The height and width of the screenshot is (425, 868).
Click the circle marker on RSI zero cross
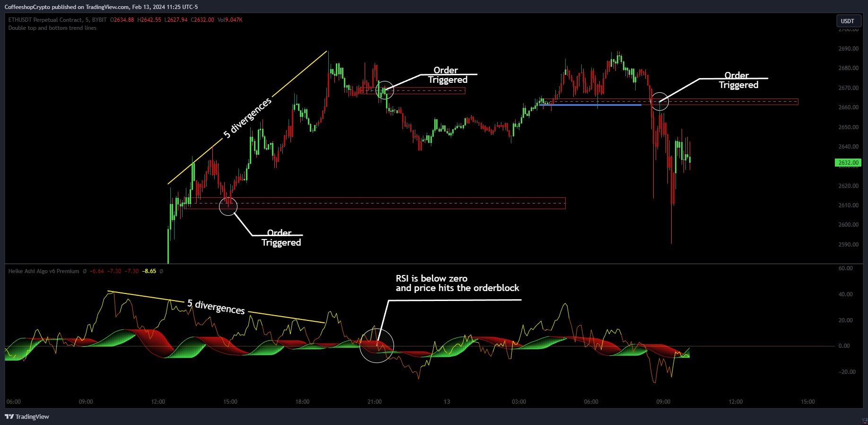(377, 346)
